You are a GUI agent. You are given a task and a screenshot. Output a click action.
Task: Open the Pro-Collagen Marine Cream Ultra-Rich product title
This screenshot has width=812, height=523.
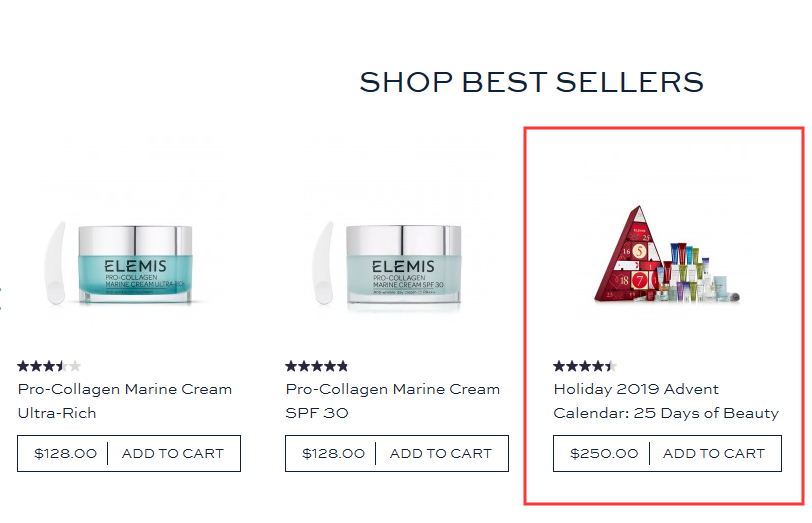(x=125, y=400)
